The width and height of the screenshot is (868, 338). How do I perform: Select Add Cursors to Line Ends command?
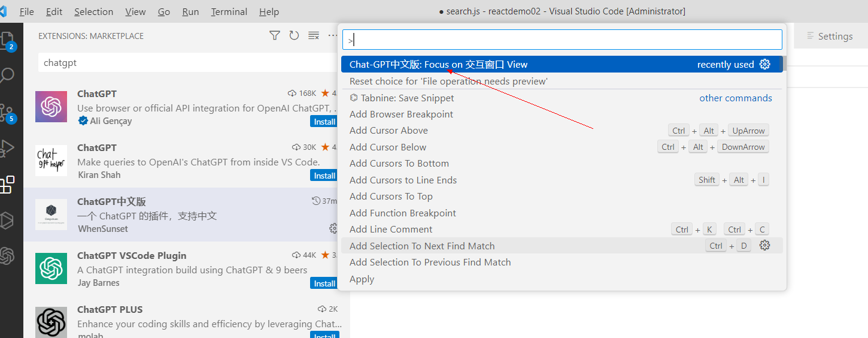[562, 180]
